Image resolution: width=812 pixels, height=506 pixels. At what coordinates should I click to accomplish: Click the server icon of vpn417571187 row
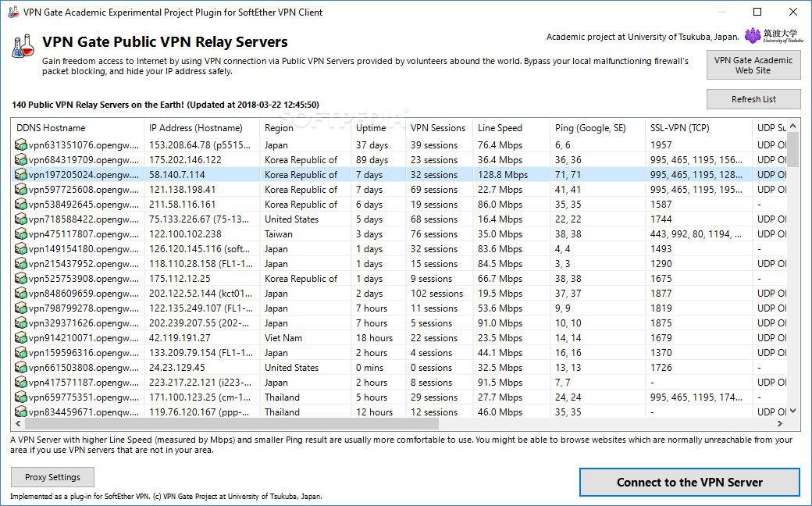(21, 383)
